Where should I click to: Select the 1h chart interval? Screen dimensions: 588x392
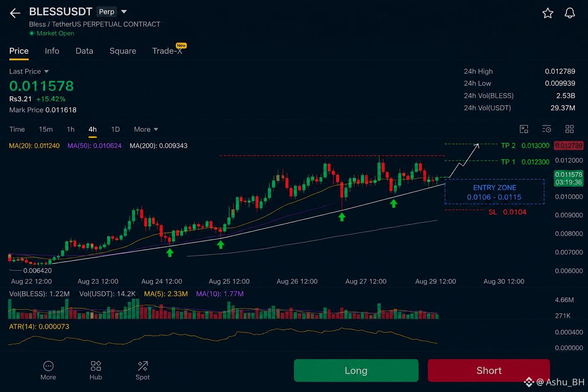[x=70, y=129]
